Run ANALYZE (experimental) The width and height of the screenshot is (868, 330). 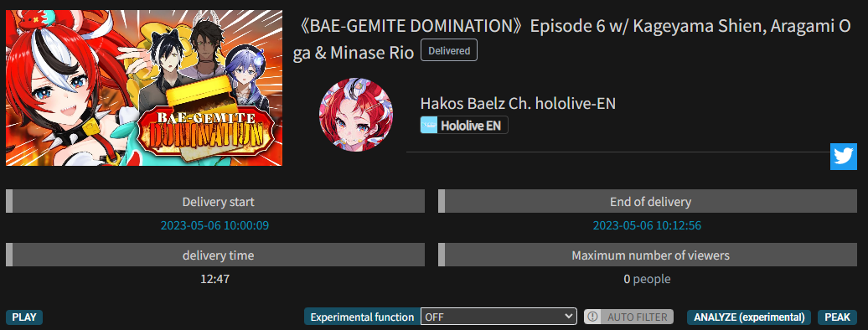coord(749,317)
